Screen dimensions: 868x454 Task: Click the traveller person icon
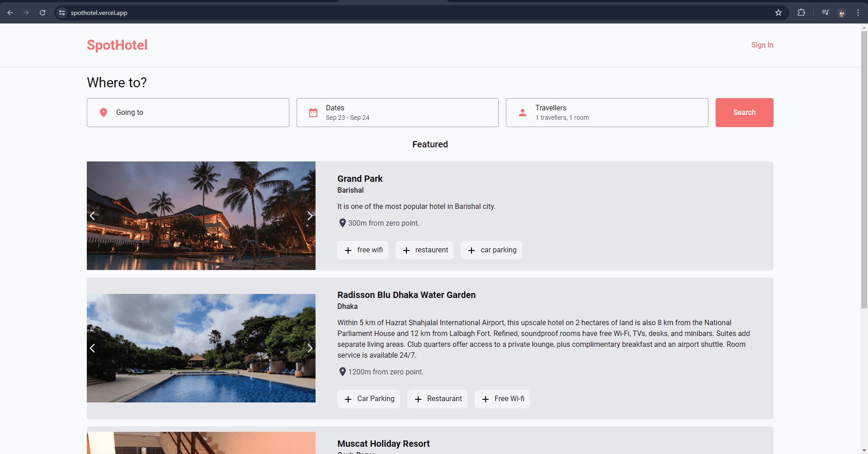click(522, 112)
